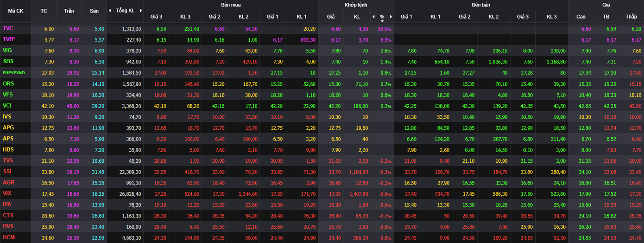Click the right arrow beside Tổng KL header
The width and height of the screenshot is (644, 243).
140,10
